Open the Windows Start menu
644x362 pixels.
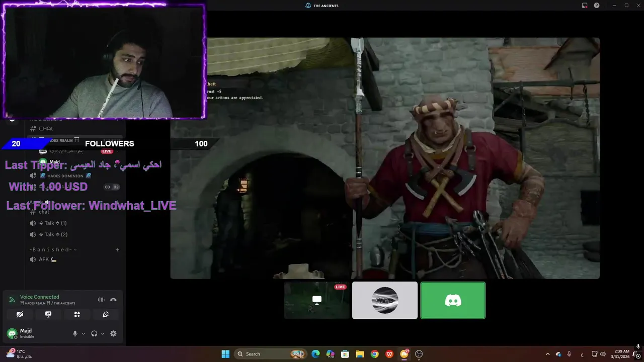pos(225,354)
